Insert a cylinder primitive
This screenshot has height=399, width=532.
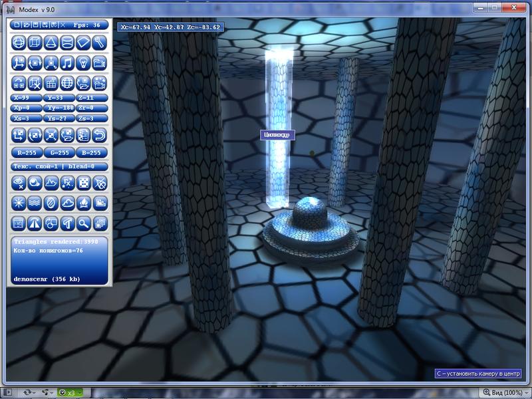pyautogui.click(x=67, y=43)
